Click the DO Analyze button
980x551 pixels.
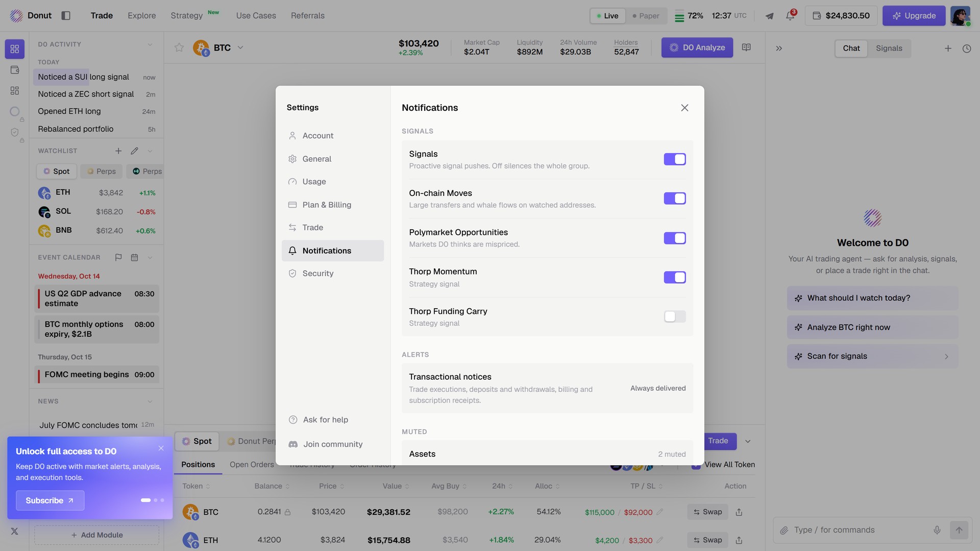697,47
